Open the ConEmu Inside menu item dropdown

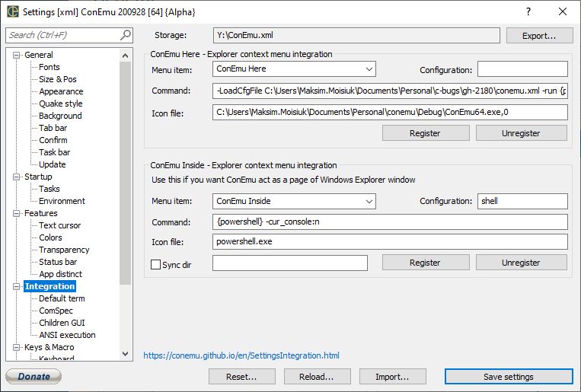click(369, 202)
